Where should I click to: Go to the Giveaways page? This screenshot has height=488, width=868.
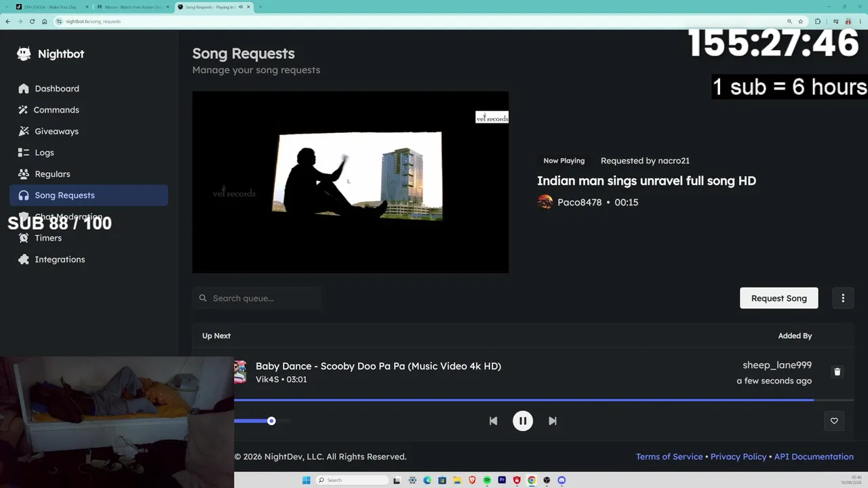(x=89, y=131)
